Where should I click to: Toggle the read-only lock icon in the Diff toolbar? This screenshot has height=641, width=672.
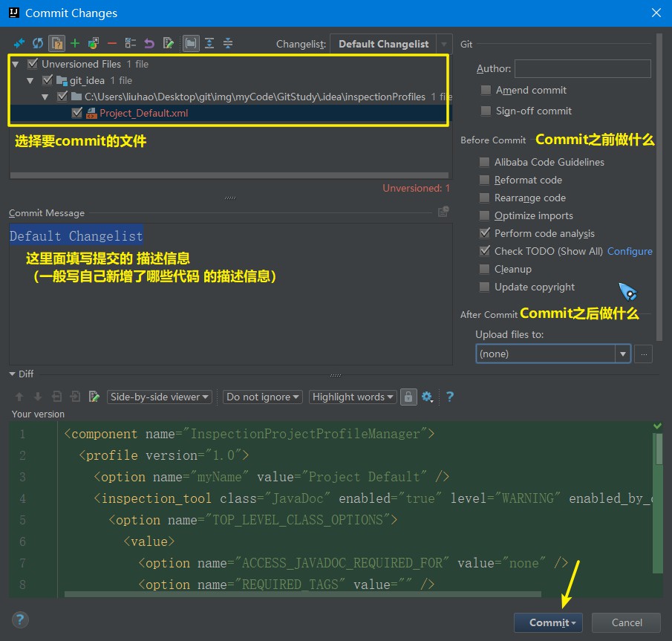(408, 397)
